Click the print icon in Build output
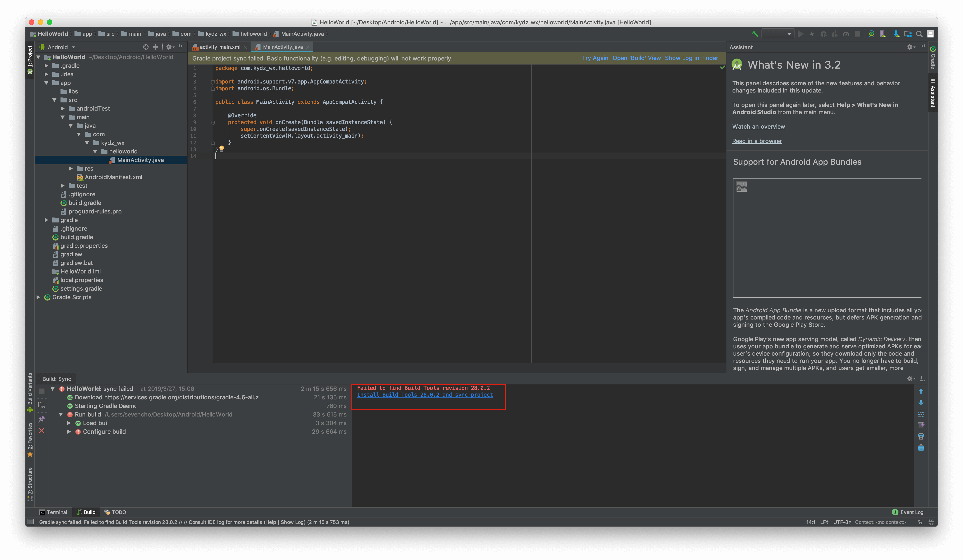Screen dimensions: 963x560 pos(921,436)
